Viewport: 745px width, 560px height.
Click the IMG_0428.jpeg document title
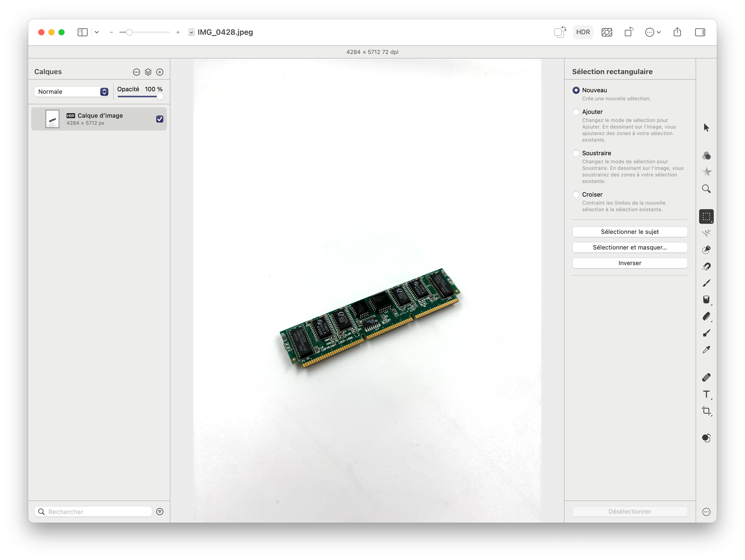point(225,32)
